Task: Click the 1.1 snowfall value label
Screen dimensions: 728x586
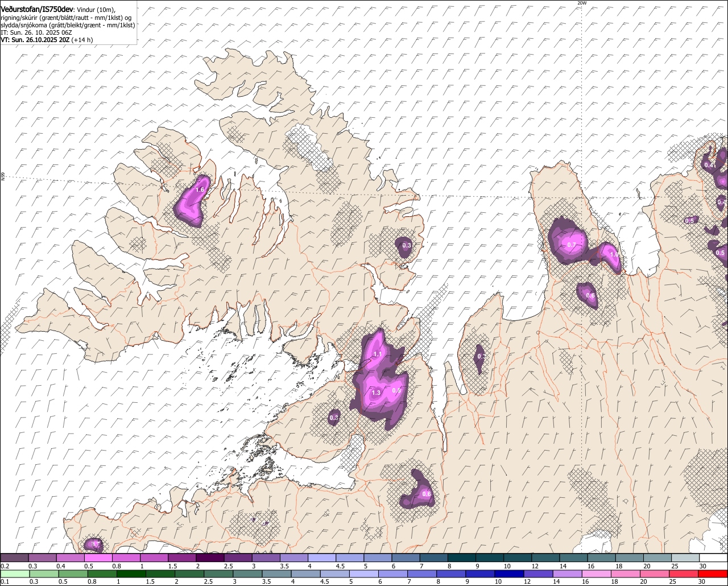Action: tap(377, 354)
